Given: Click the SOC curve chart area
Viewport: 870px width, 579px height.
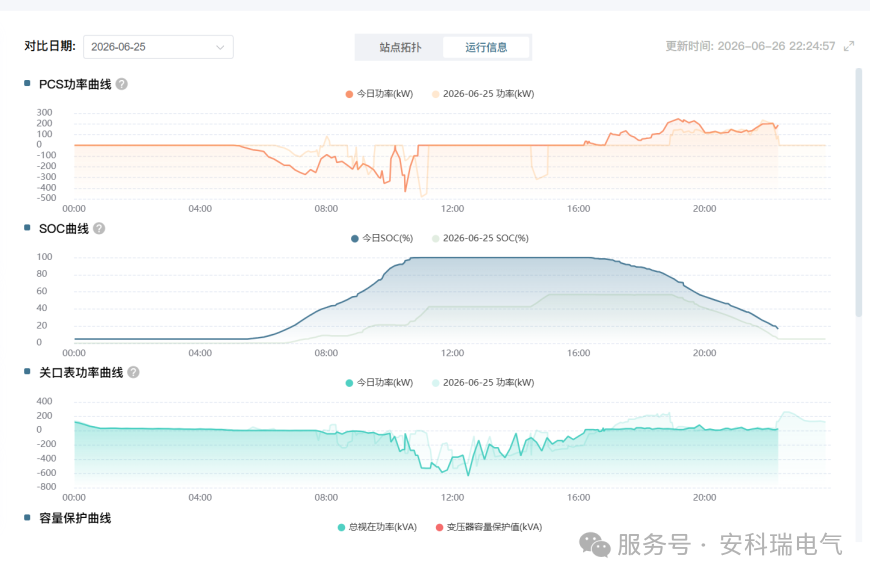Looking at the screenshot, I should (452, 300).
